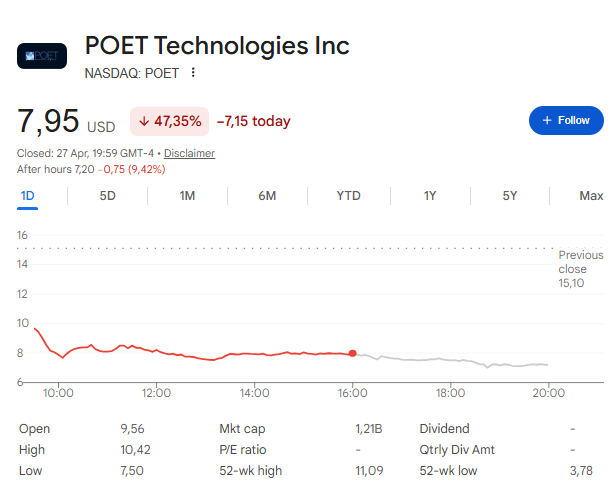612x489 pixels.
Task: Click the Follow button
Action: (x=566, y=120)
